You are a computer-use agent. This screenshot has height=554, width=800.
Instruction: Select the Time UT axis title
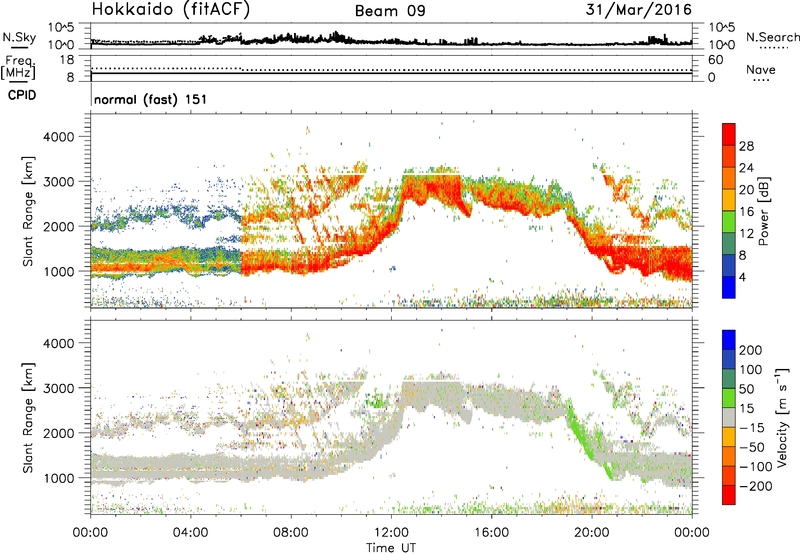(391, 548)
